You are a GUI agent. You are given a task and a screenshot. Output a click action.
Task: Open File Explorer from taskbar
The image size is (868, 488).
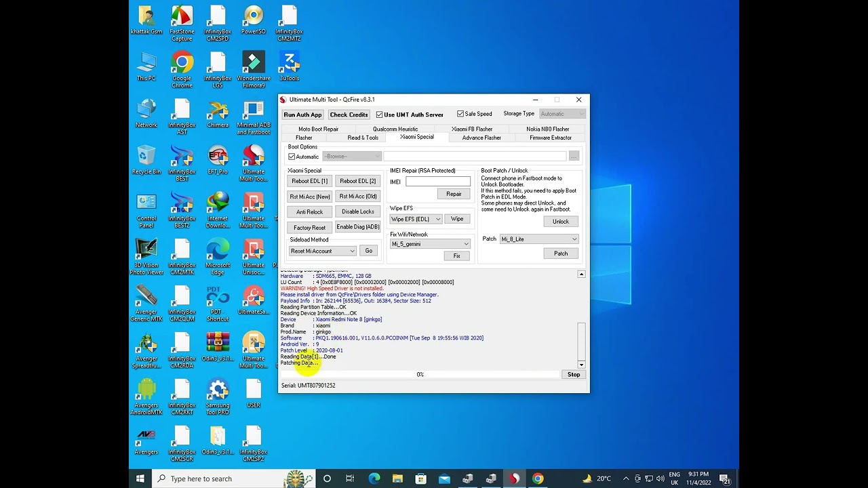click(x=397, y=479)
